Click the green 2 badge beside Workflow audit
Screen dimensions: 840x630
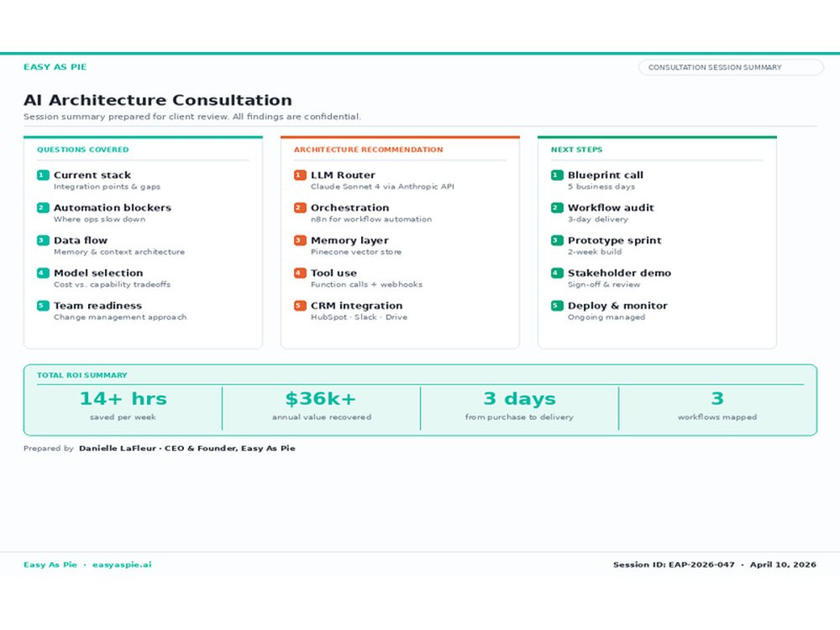tap(557, 207)
